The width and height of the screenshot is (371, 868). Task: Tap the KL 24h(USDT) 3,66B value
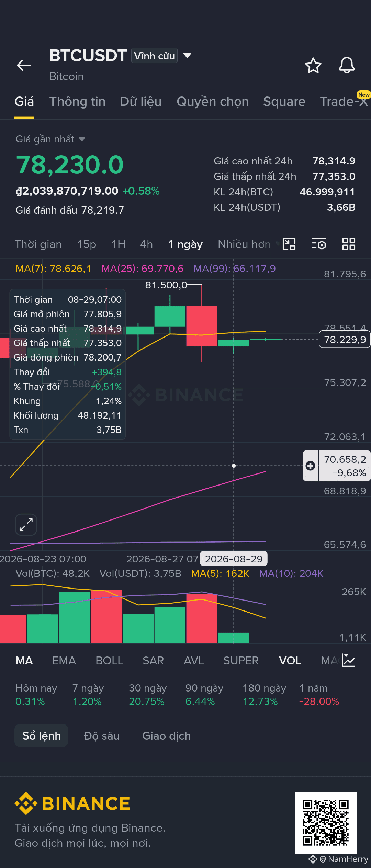341,207
